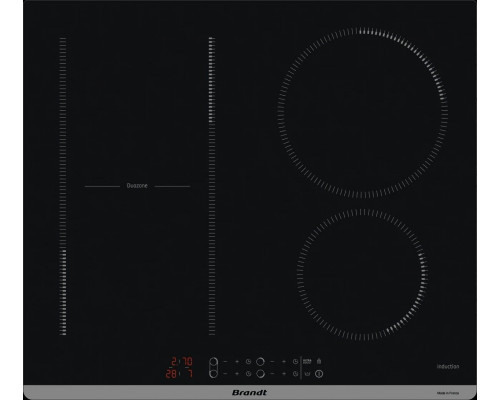Tap the timer clock of upper-left zone
This screenshot has width=500, height=400.
[248, 361]
